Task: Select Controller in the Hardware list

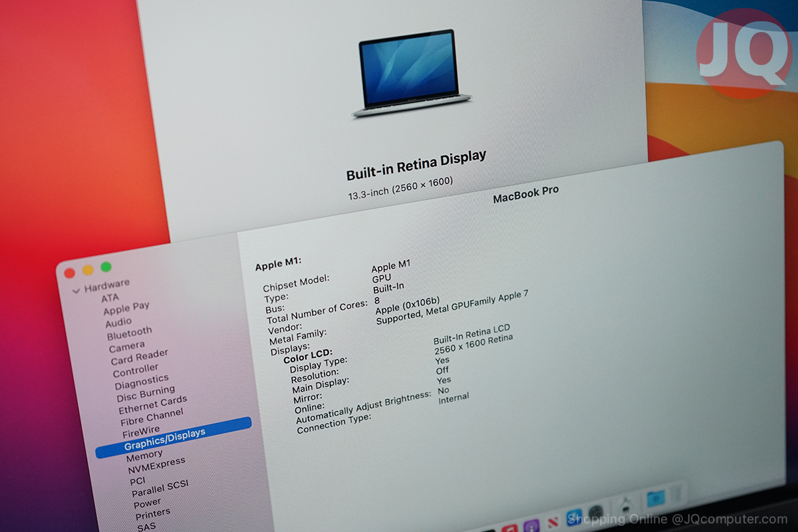Action: tap(136, 370)
